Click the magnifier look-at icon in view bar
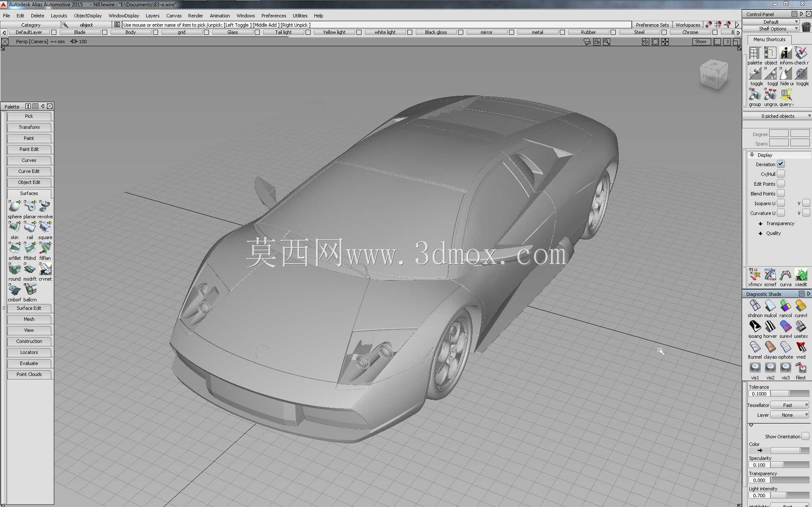Viewport: 812px width, 507px height. click(607, 42)
